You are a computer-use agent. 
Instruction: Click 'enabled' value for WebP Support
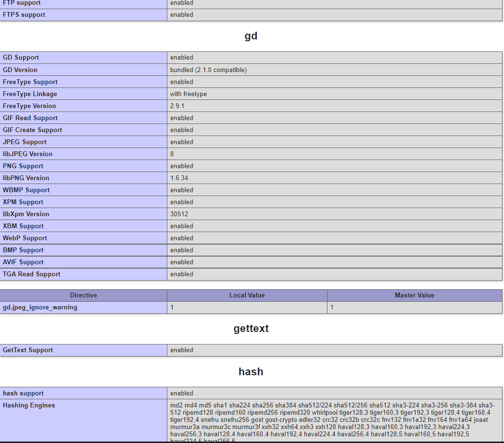coord(182,238)
